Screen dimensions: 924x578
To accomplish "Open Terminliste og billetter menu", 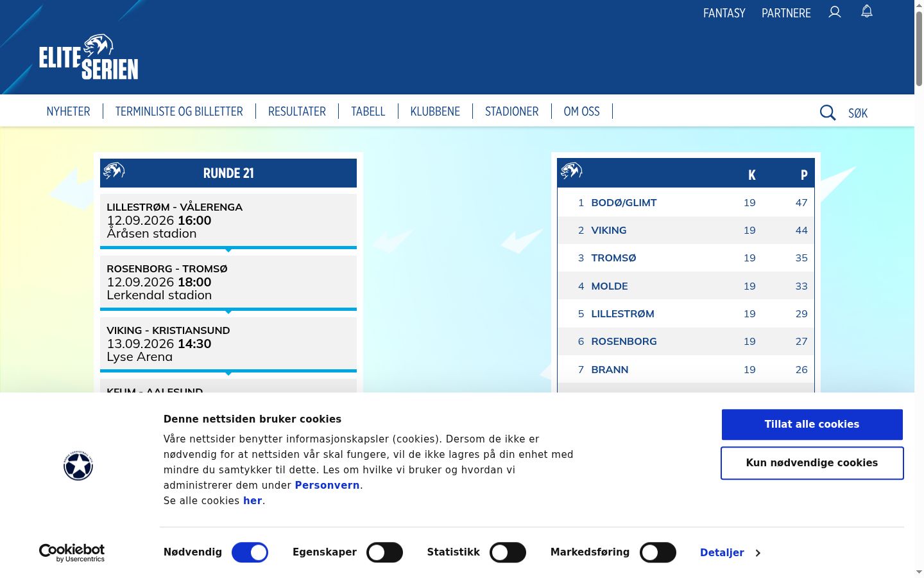I will (179, 111).
